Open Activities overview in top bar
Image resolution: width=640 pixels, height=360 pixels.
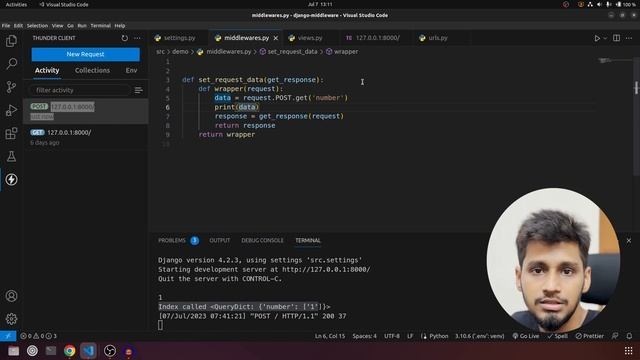(x=16, y=4)
